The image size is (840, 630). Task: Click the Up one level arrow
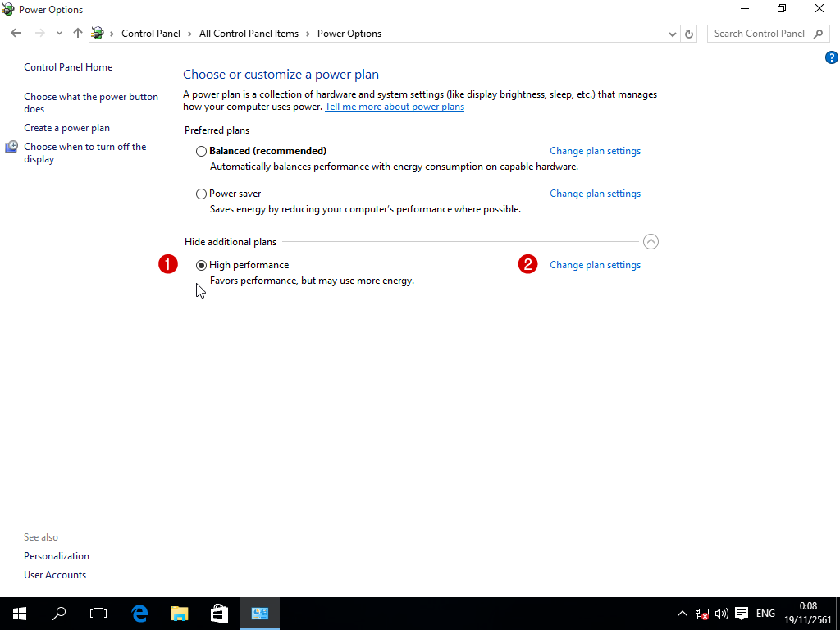point(78,34)
